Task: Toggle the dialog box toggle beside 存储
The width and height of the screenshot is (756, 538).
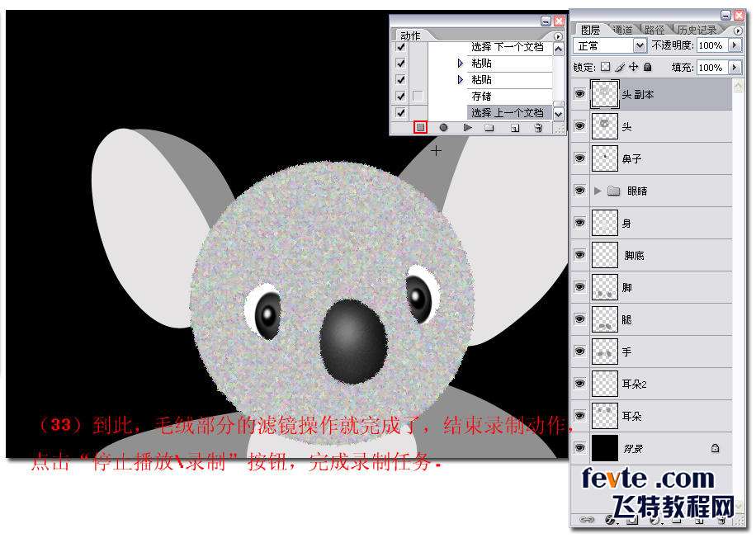Action: [418, 96]
